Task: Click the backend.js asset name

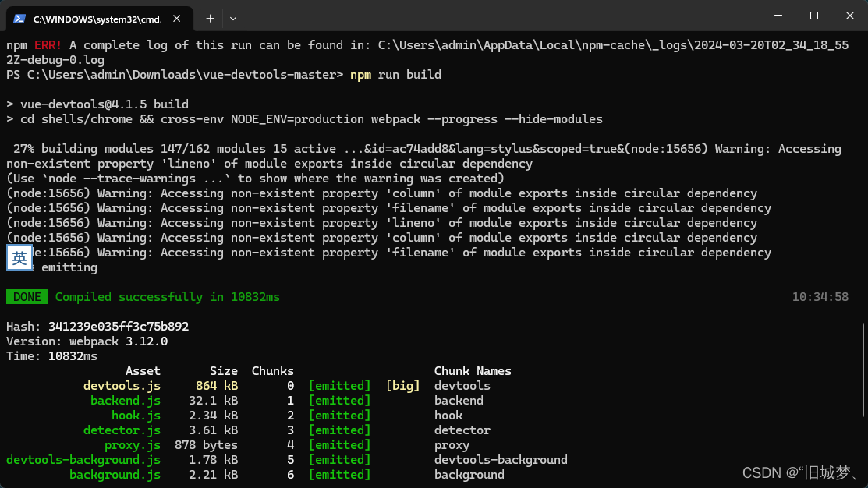Action: [x=126, y=401]
